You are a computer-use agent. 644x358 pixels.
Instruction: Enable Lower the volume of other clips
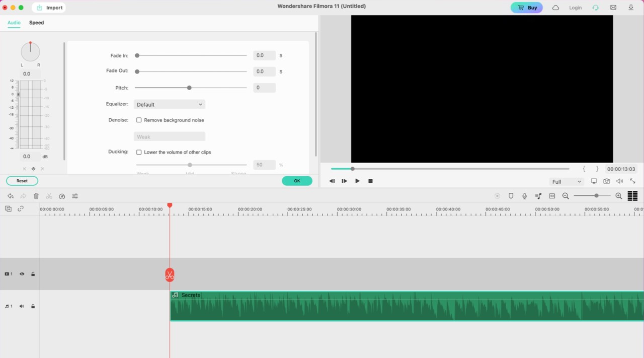point(139,152)
